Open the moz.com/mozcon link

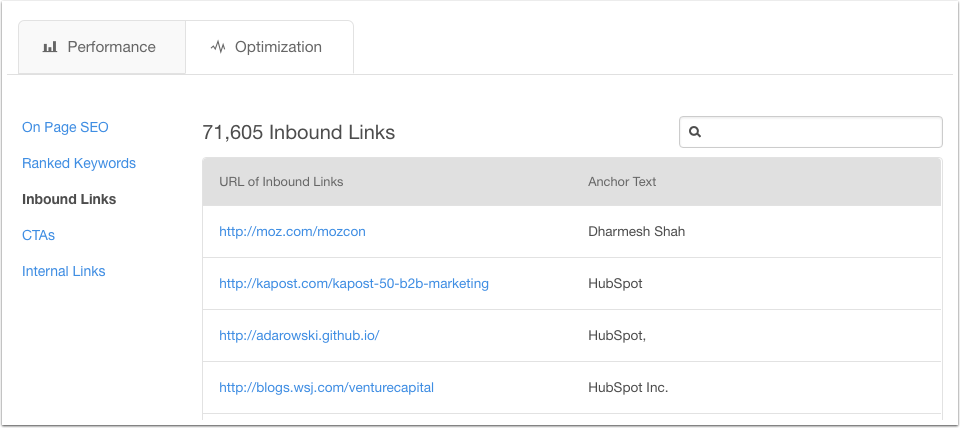click(292, 231)
